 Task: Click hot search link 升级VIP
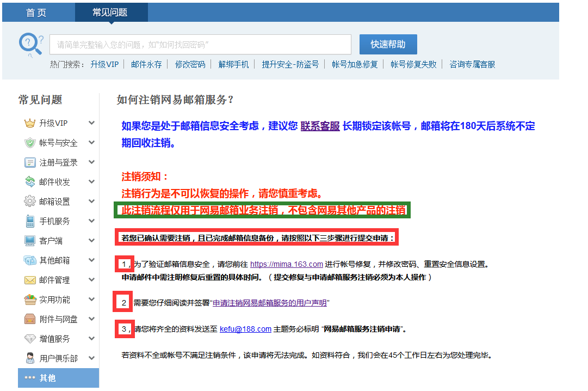click(104, 65)
